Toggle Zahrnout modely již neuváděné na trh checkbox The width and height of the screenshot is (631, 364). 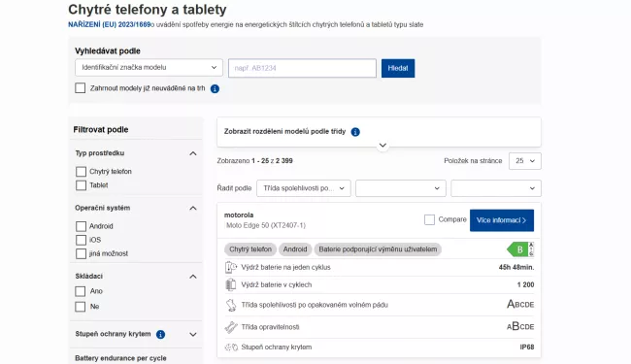[80, 88]
